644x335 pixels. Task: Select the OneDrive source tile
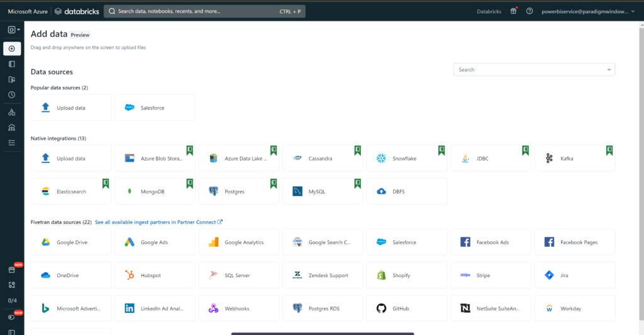[x=70, y=275]
